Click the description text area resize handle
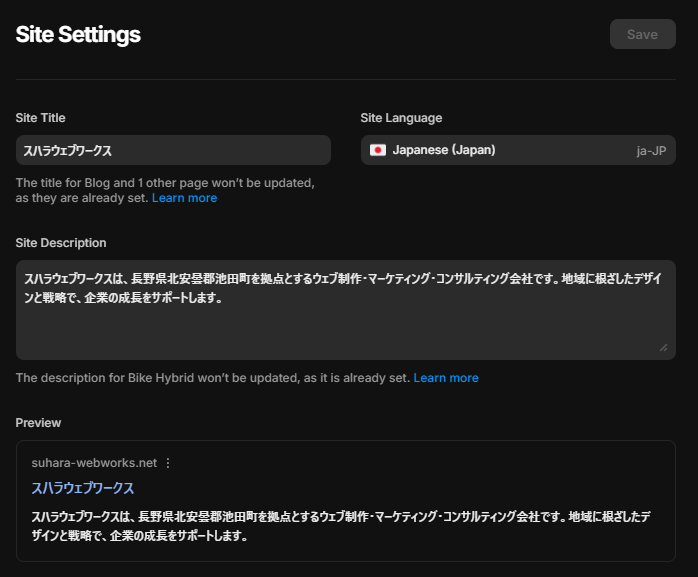This screenshot has height=577, width=698. (663, 347)
